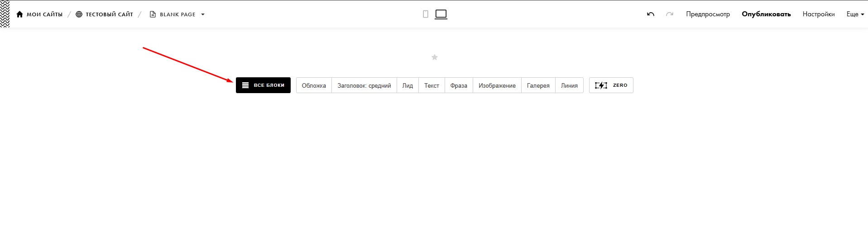Open the Мои сайты breadcrumb link

(x=44, y=14)
